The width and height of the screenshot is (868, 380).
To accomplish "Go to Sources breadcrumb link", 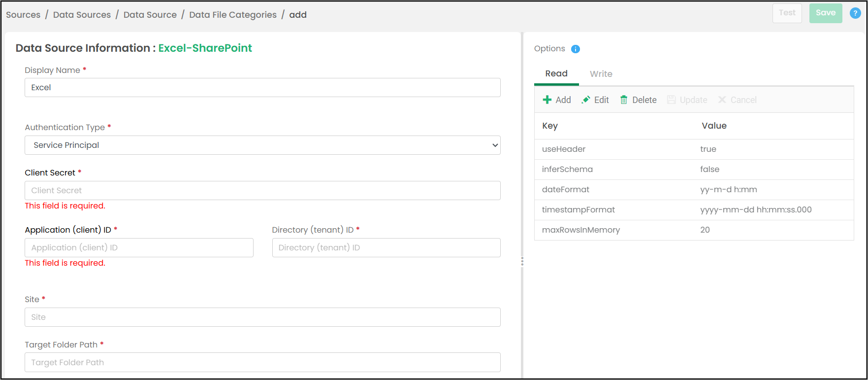I will pos(23,15).
